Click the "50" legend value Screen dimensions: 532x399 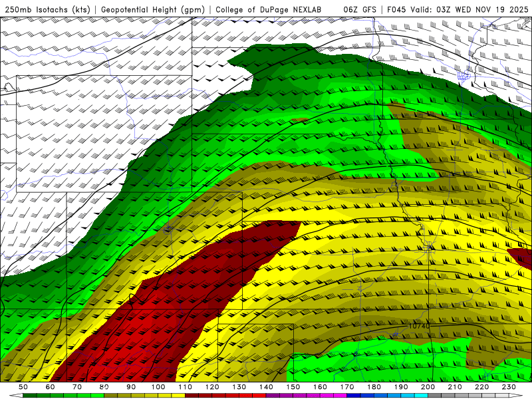[23, 387]
